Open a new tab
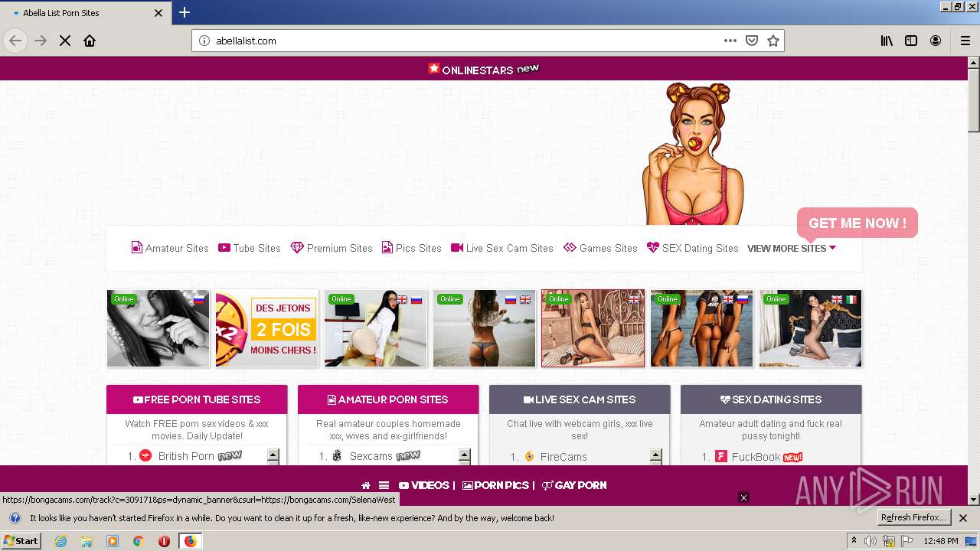This screenshot has width=980, height=551. (x=185, y=12)
